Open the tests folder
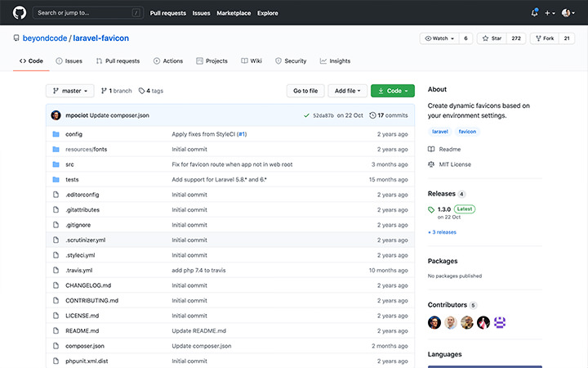 click(72, 179)
